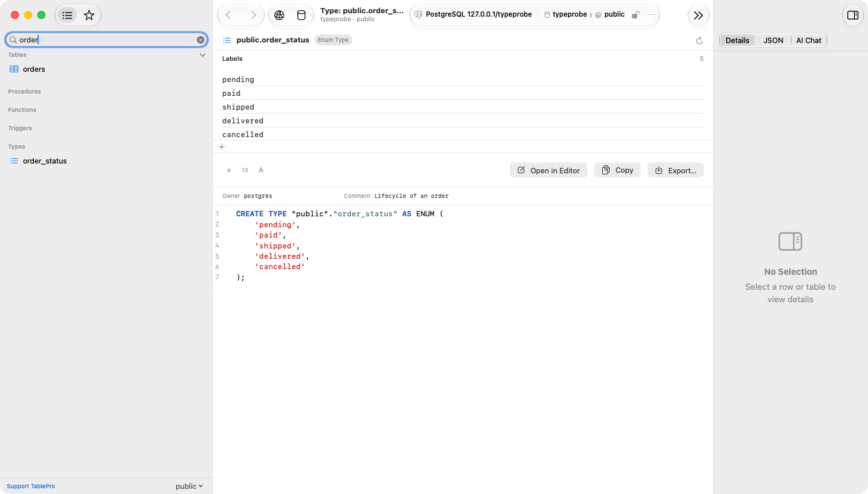Add a new label with plus icon
This screenshot has height=494, width=868.
222,147
